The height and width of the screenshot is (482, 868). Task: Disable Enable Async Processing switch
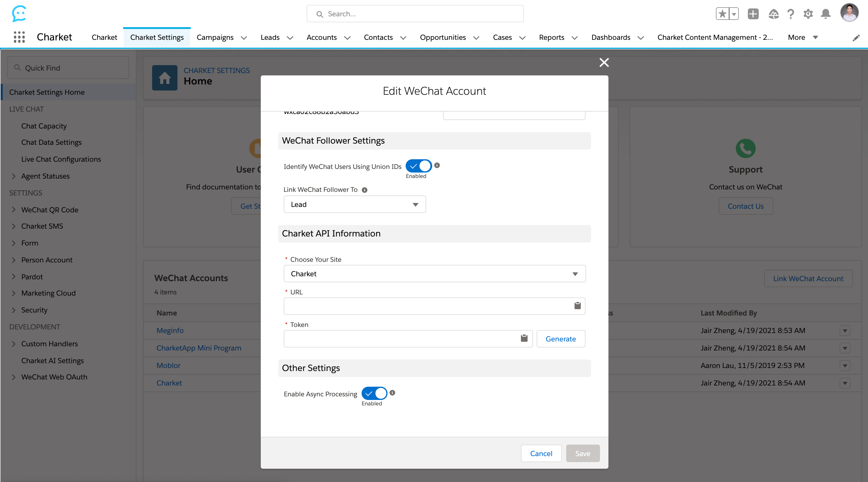374,393
